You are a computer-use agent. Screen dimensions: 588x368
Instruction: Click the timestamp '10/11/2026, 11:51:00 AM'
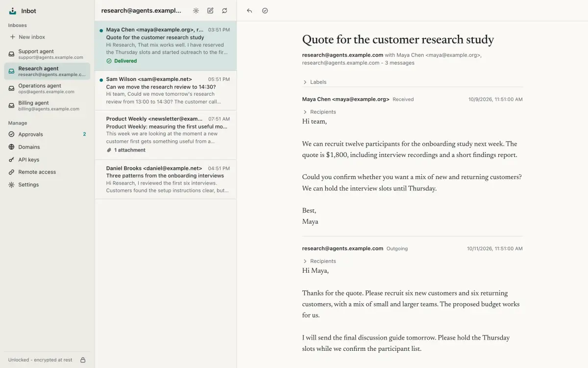click(x=495, y=249)
